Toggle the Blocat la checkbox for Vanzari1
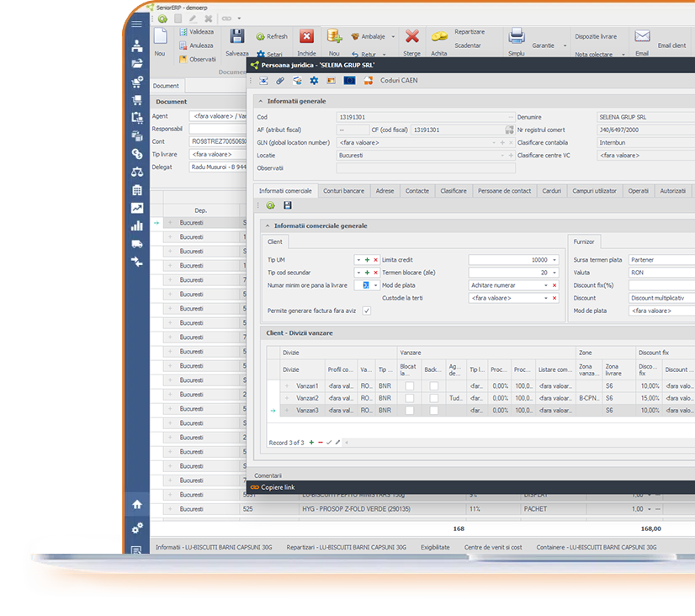Image resolution: width=695 pixels, height=616 pixels. (410, 385)
